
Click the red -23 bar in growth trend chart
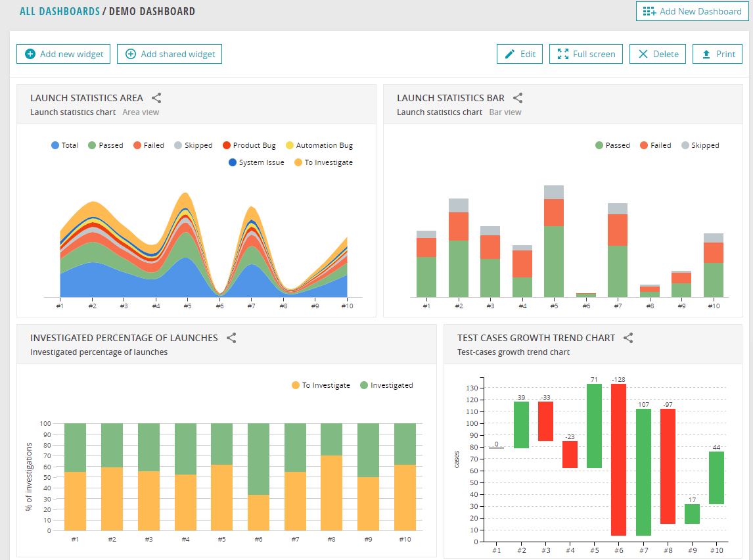tap(570, 454)
